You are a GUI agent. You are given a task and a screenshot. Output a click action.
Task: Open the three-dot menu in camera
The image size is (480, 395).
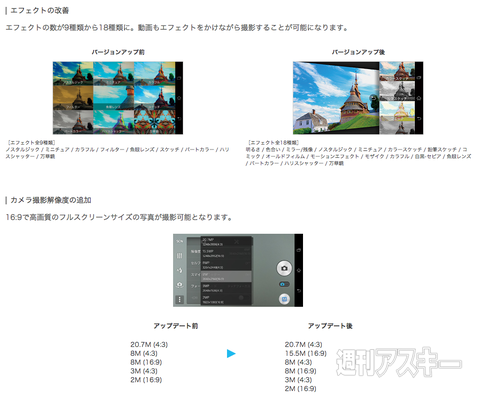180,299
